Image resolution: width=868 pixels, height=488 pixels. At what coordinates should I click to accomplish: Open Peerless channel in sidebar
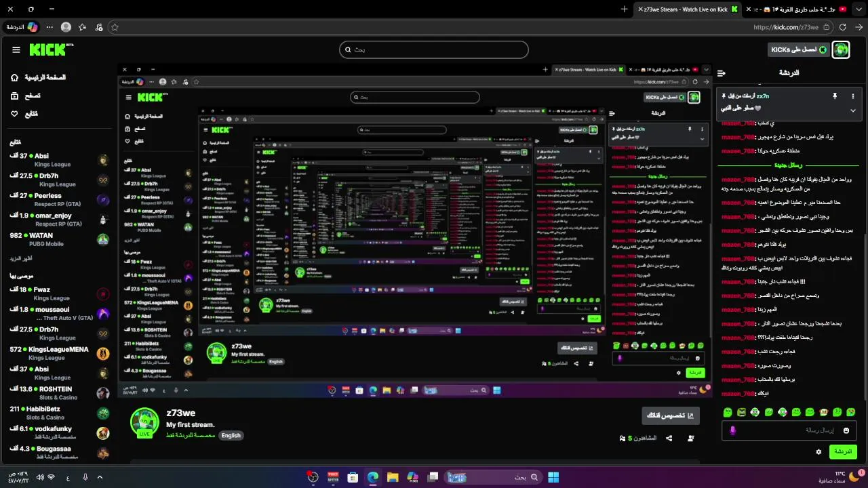(59, 199)
